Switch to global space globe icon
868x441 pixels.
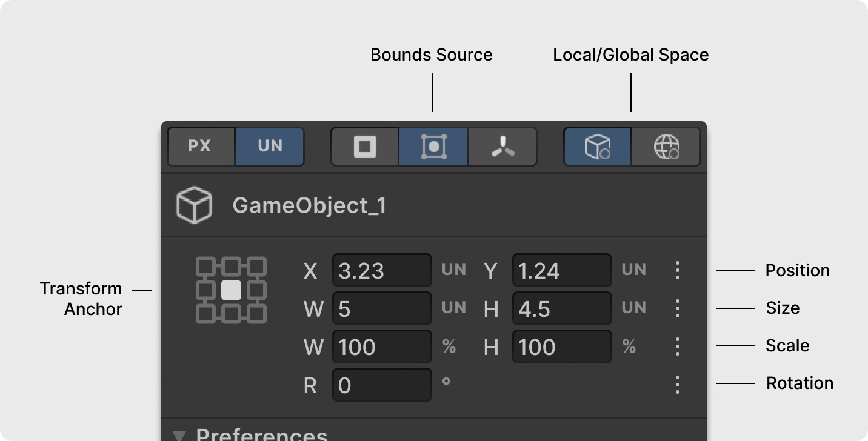[x=666, y=147]
